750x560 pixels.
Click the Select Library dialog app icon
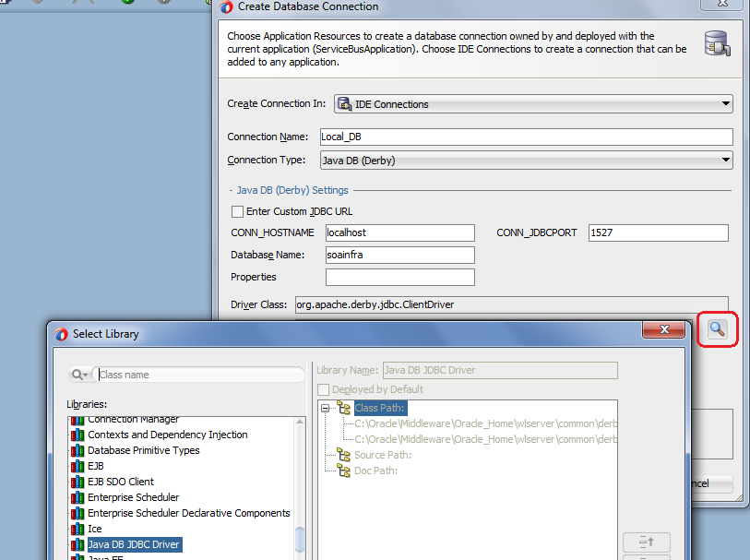(61, 334)
